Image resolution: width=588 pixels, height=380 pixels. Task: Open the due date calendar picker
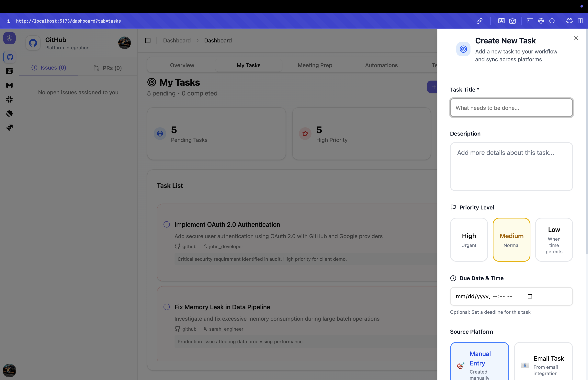click(x=529, y=296)
